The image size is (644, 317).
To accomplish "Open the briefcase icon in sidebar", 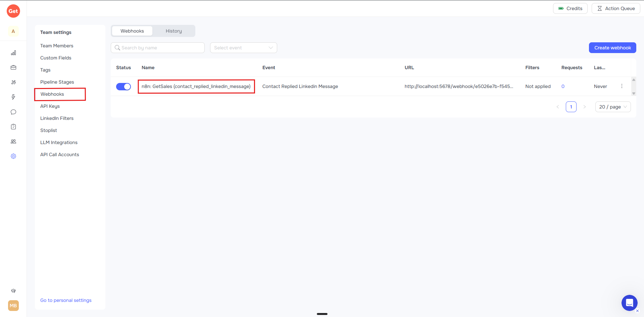I will click(13, 67).
